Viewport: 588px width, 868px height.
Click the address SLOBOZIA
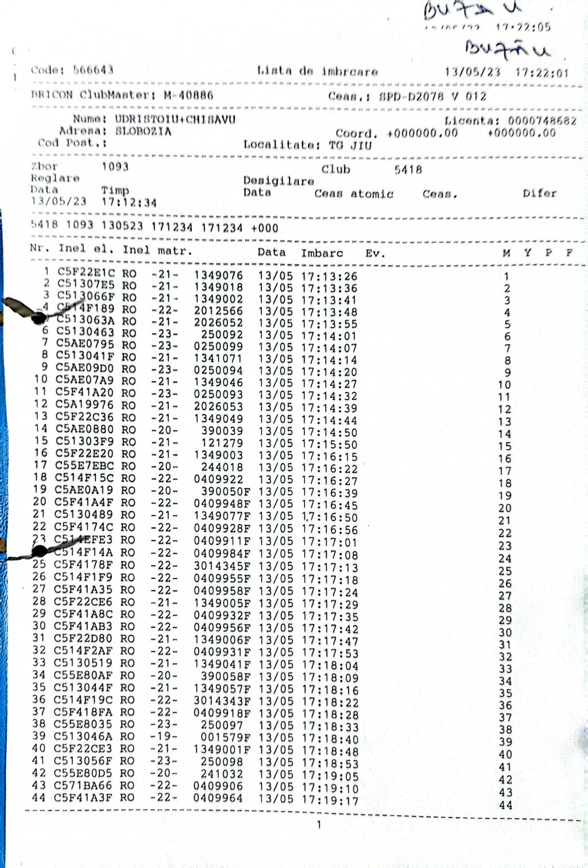144,131
